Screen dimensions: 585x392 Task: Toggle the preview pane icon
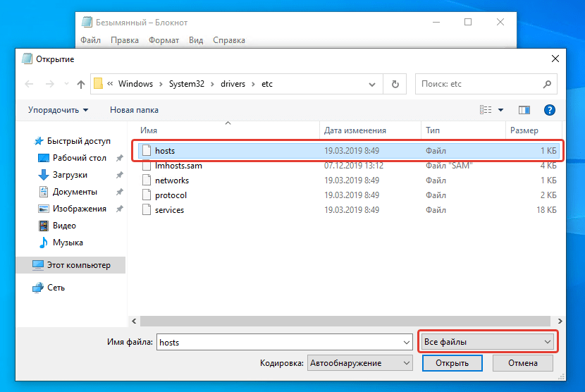pyautogui.click(x=524, y=110)
